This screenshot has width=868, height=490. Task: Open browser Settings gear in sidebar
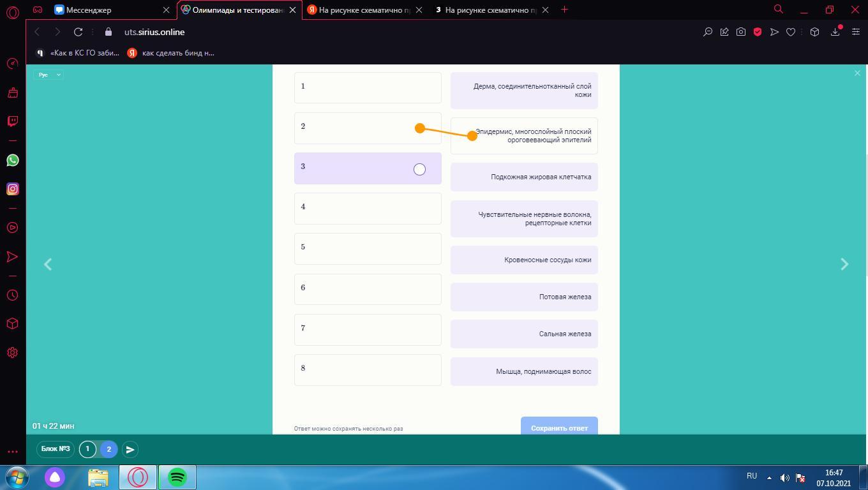[x=12, y=353]
